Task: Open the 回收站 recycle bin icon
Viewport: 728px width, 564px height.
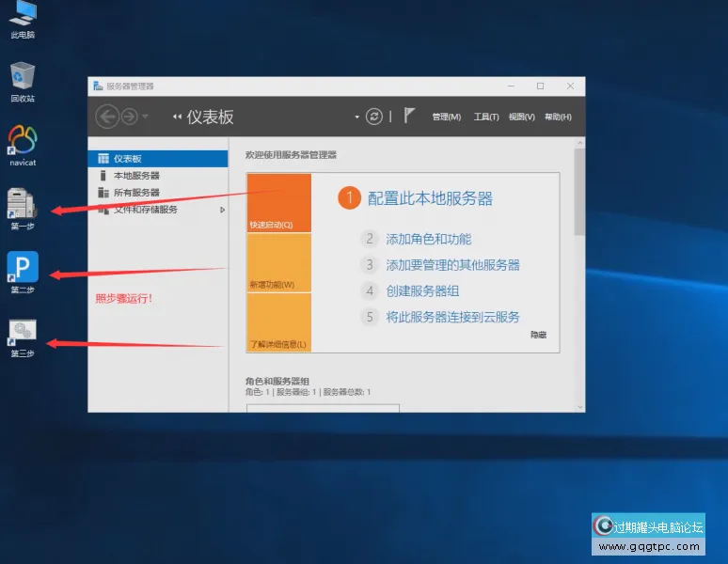Action: click(23, 81)
